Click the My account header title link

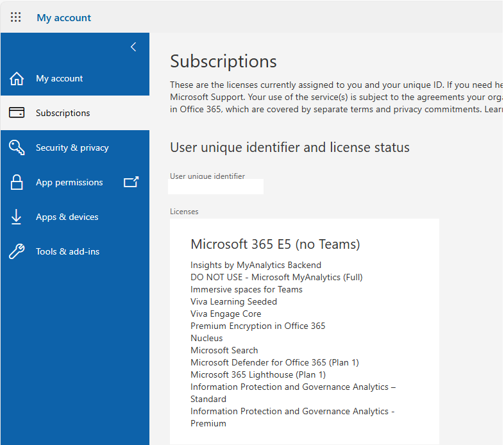[63, 18]
